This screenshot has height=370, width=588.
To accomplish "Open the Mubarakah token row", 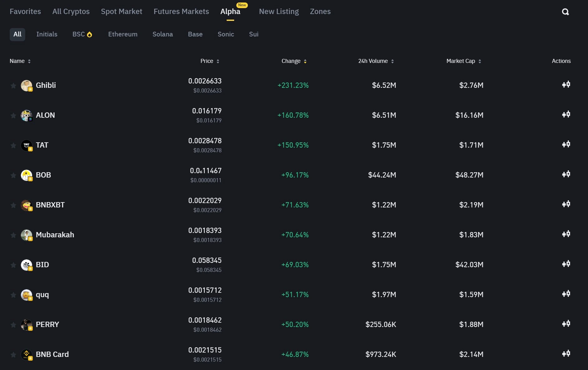I will pos(55,235).
